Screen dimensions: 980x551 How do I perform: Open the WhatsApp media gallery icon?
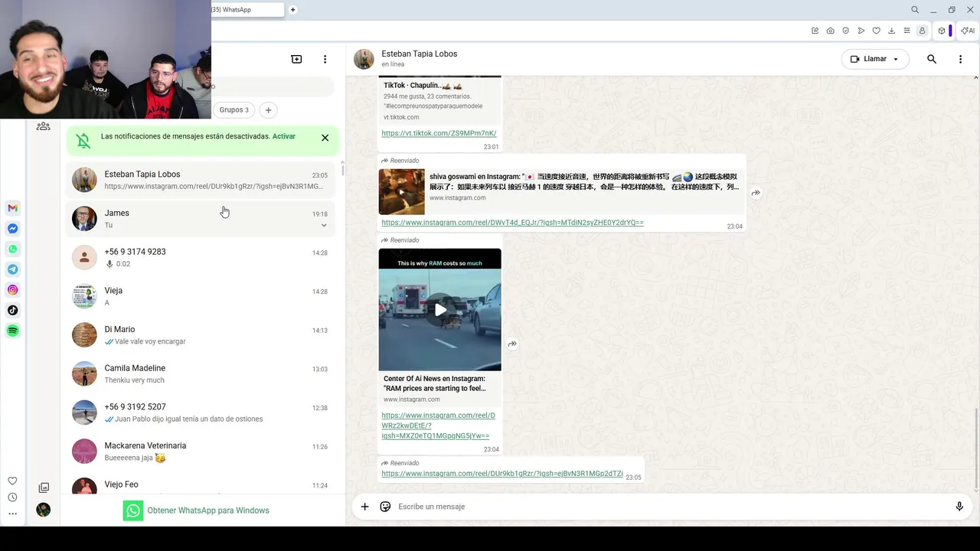click(x=44, y=487)
